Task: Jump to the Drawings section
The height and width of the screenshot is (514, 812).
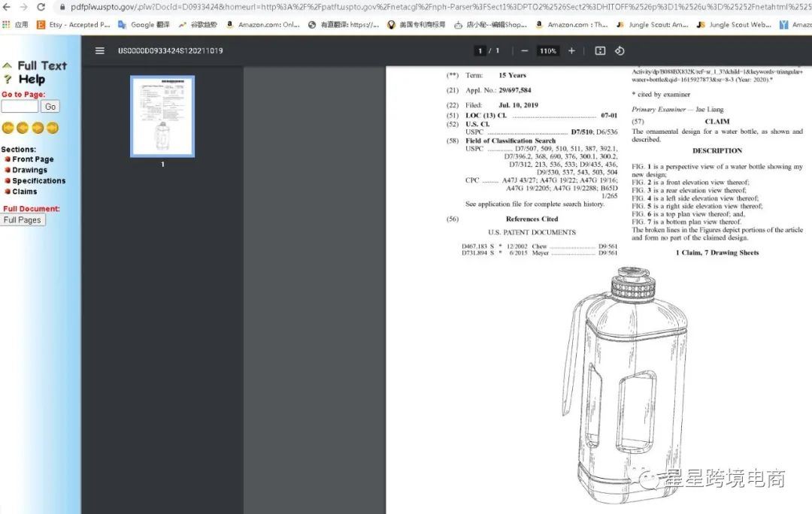Action: 29,170
